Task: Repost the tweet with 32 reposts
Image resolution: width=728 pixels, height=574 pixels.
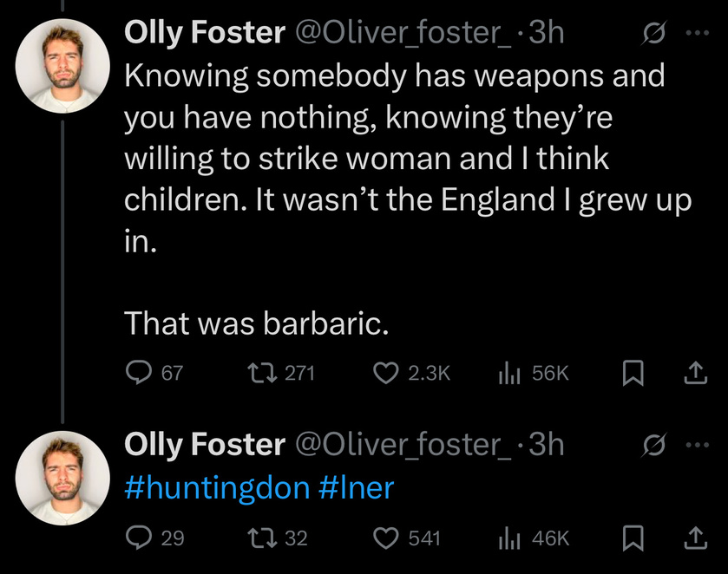Action: 259,538
